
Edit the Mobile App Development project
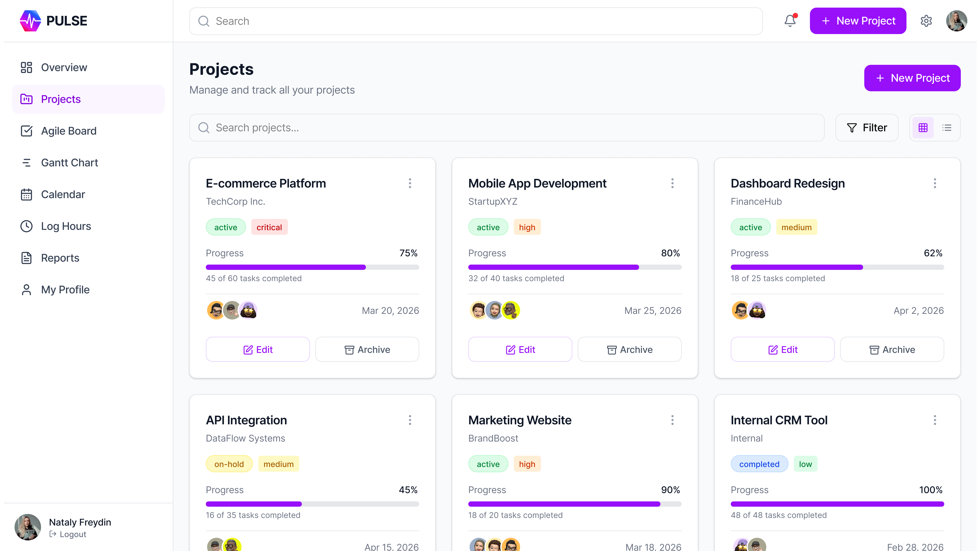pos(520,349)
